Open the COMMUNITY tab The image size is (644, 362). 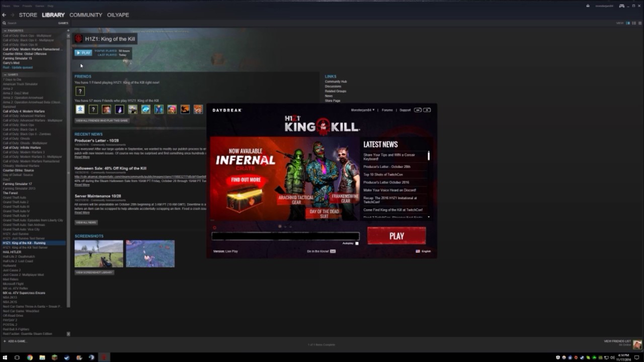click(86, 15)
